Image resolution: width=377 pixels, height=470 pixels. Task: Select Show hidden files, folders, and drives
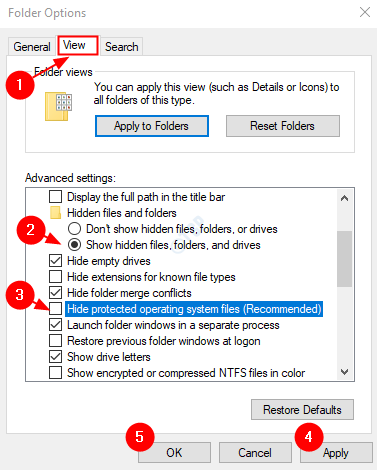coord(74,245)
